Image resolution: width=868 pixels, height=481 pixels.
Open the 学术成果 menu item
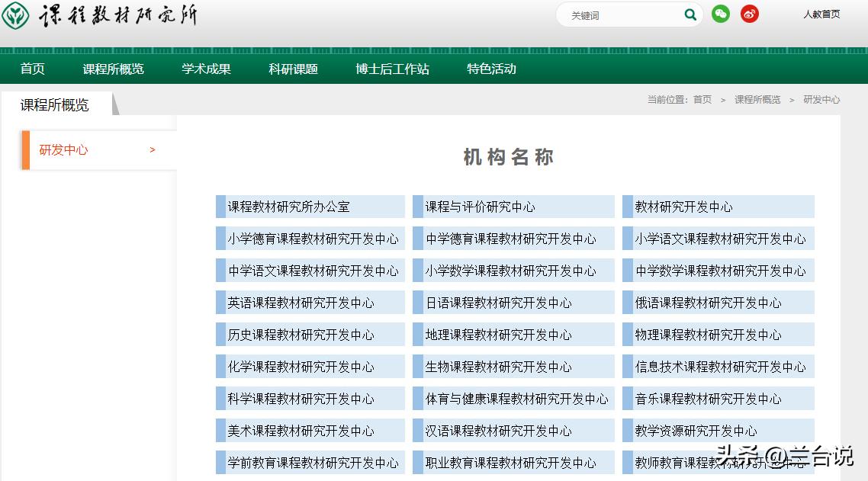click(x=206, y=68)
